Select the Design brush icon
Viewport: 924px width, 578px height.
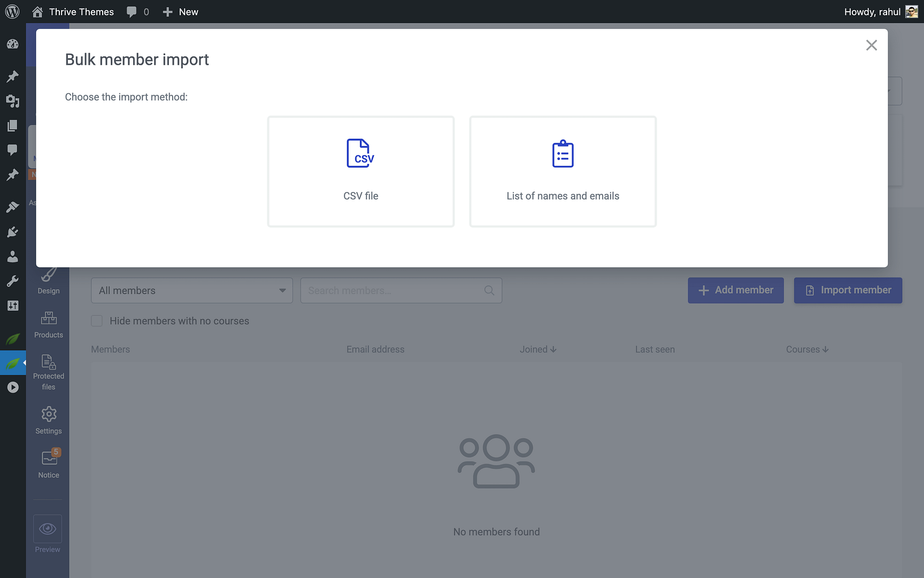[48, 278]
